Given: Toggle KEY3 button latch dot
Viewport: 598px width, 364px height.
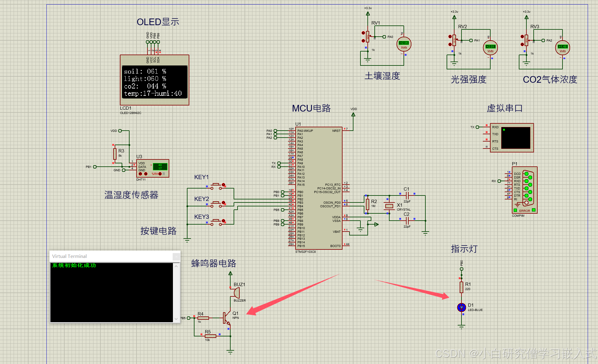Looking at the screenshot, I should pyautogui.click(x=223, y=221).
